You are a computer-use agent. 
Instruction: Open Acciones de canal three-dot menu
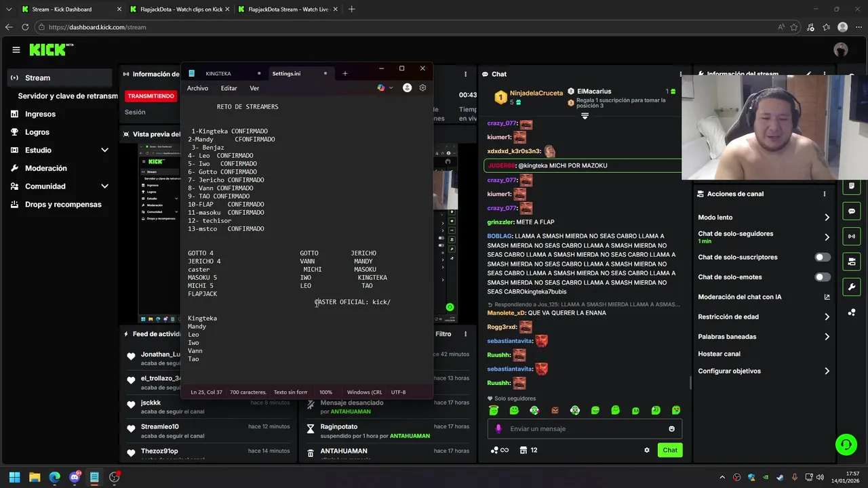[825, 194]
